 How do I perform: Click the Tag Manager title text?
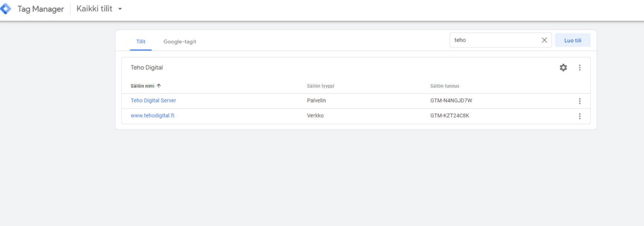tap(40, 9)
